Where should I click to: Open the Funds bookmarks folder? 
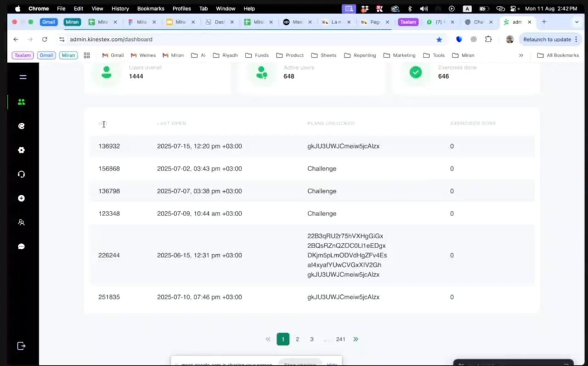coord(257,55)
